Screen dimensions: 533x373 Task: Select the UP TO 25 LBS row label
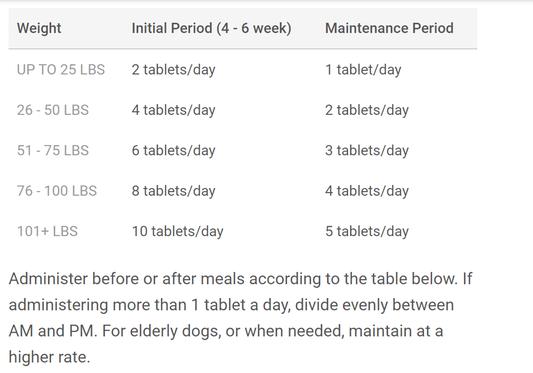(x=61, y=70)
